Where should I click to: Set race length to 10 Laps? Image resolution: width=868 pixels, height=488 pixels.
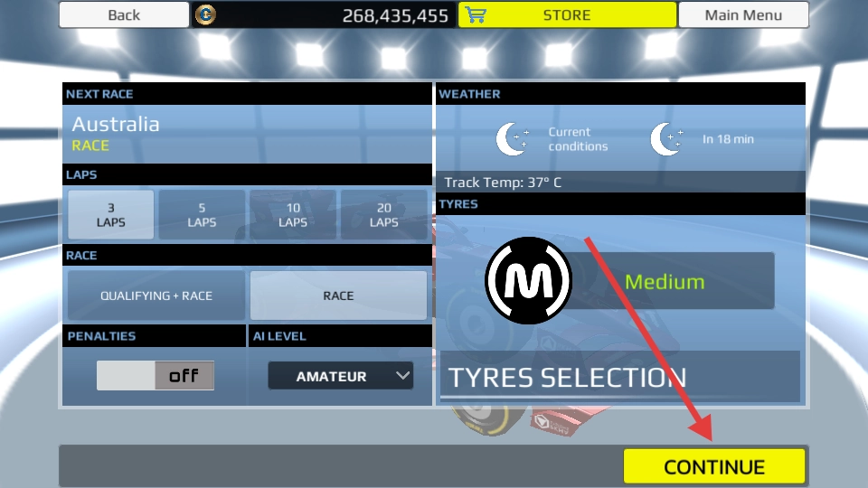pyautogui.click(x=293, y=215)
